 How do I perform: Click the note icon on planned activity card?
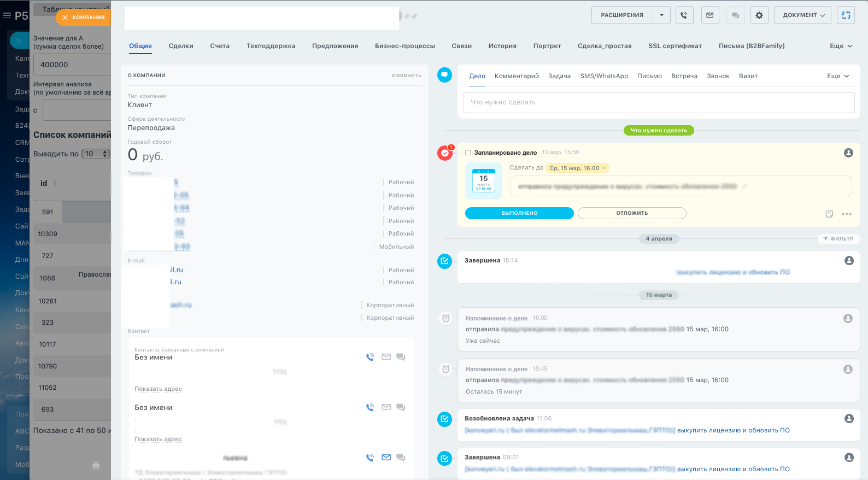tap(829, 214)
